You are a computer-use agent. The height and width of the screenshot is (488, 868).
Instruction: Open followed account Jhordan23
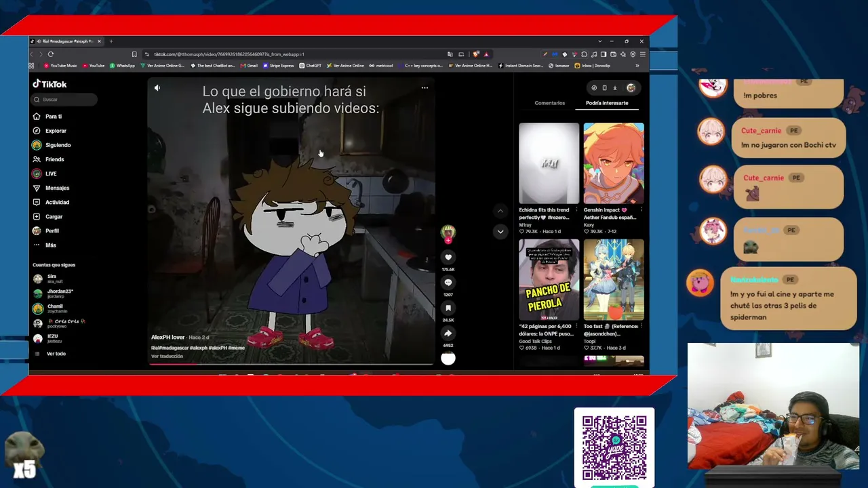coord(53,293)
